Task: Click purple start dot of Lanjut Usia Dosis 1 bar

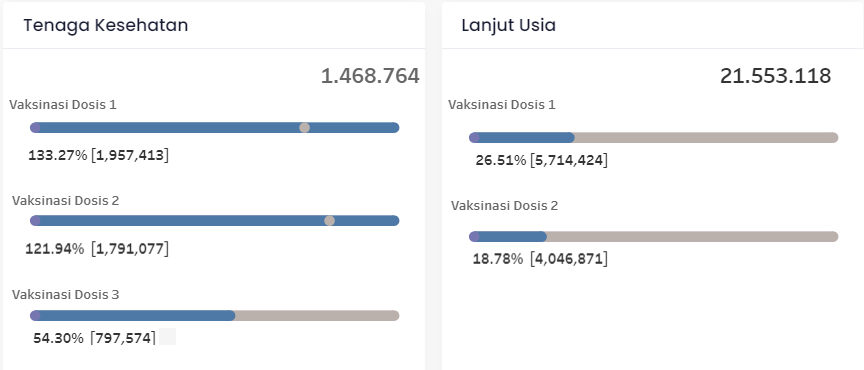Action: [x=474, y=138]
